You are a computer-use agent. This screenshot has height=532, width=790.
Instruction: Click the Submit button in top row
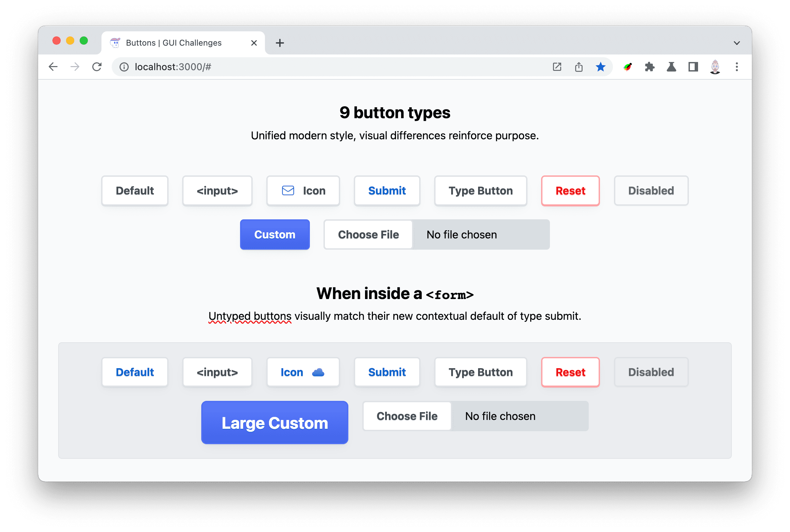click(387, 191)
